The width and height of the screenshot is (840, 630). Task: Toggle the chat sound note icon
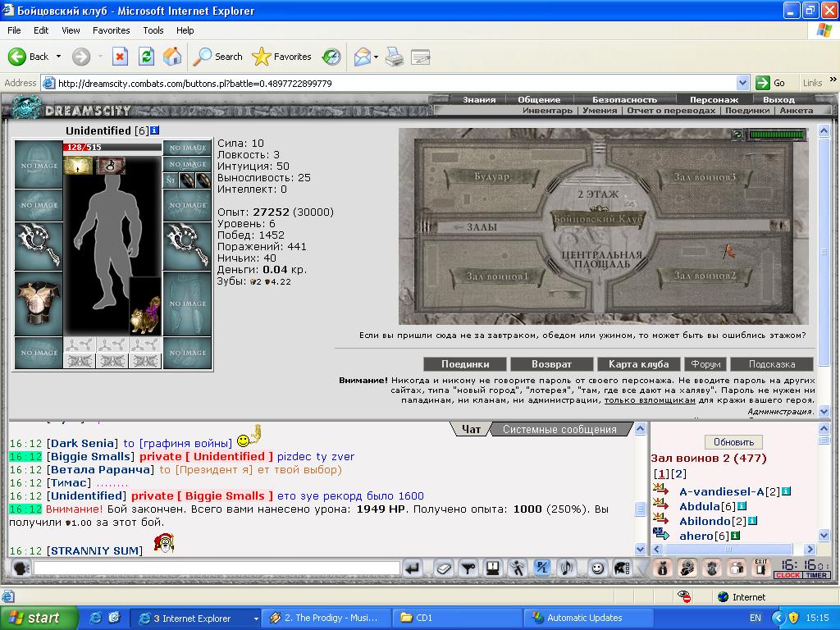[567, 568]
